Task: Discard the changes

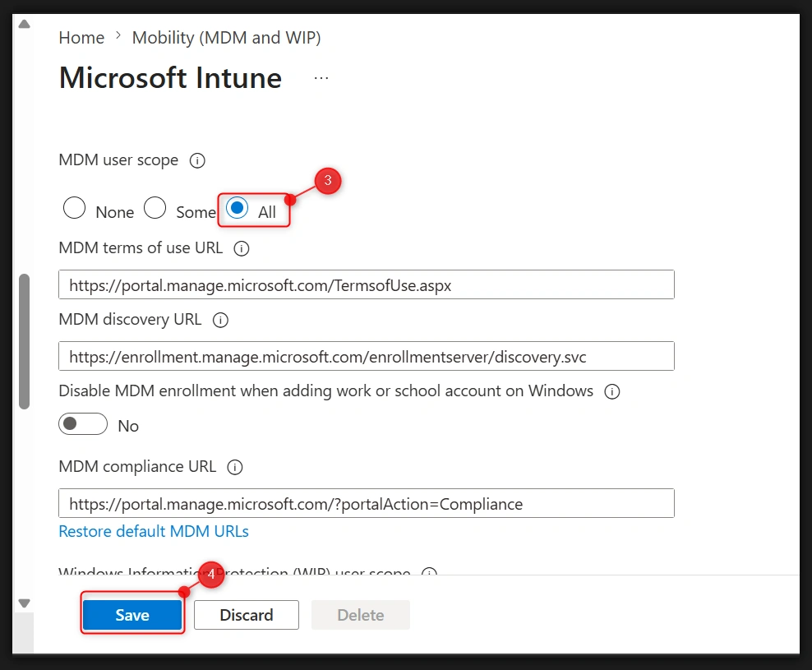Action: [247, 615]
